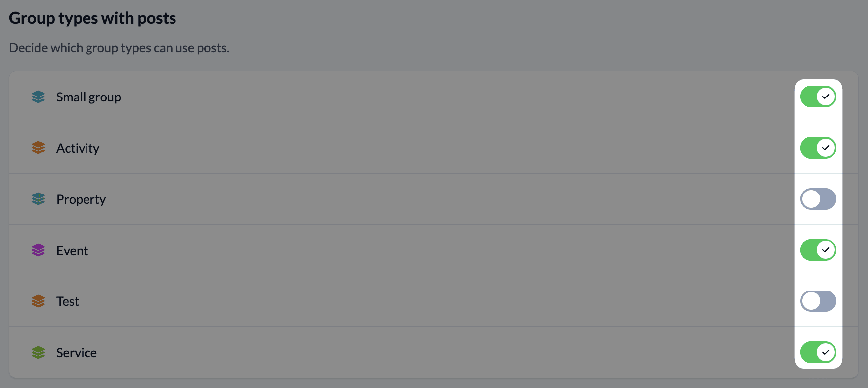Click the Property layers icon
The width and height of the screenshot is (868, 388).
click(38, 199)
